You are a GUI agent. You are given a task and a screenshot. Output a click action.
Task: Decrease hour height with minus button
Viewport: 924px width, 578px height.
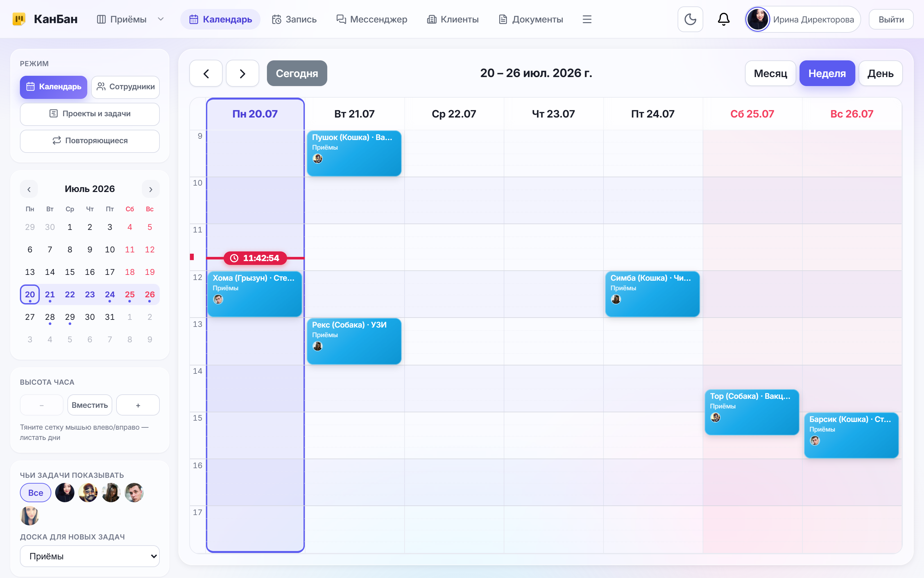coord(42,405)
